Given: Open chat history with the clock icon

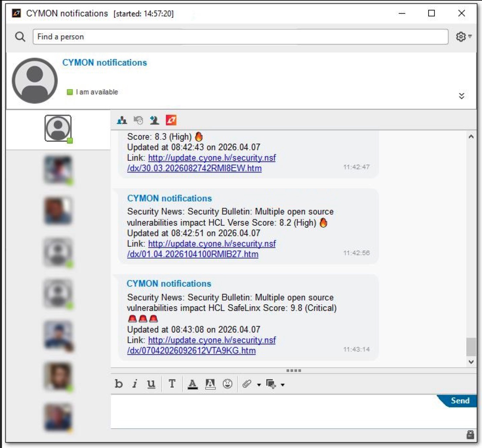Looking at the screenshot, I should [138, 120].
